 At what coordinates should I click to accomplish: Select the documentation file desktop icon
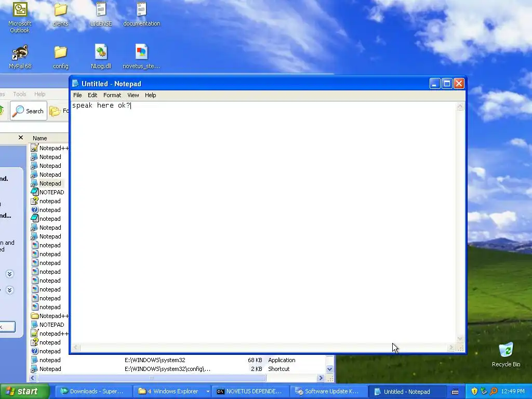coord(141,14)
